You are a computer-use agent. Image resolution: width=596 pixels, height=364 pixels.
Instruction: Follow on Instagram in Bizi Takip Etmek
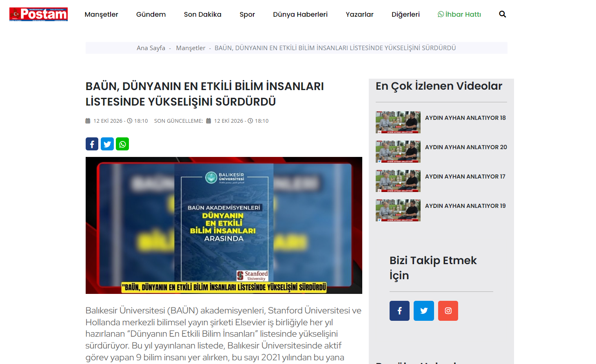(x=448, y=311)
